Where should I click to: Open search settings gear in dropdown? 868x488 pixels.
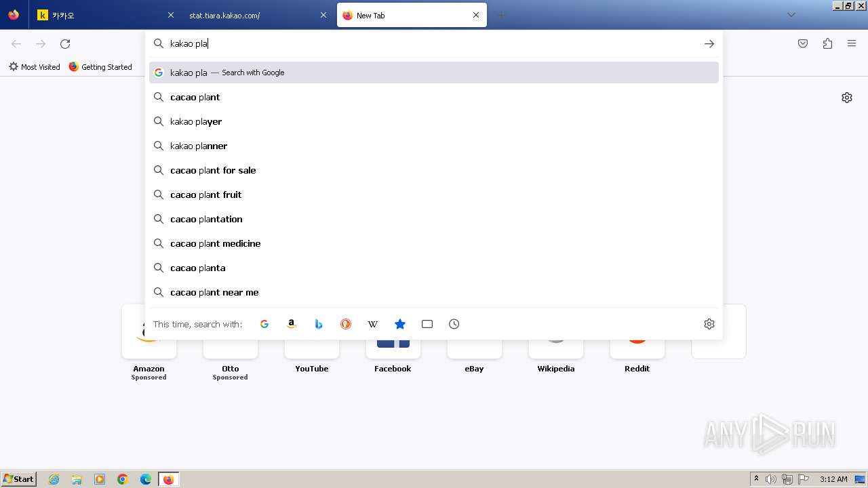click(709, 324)
